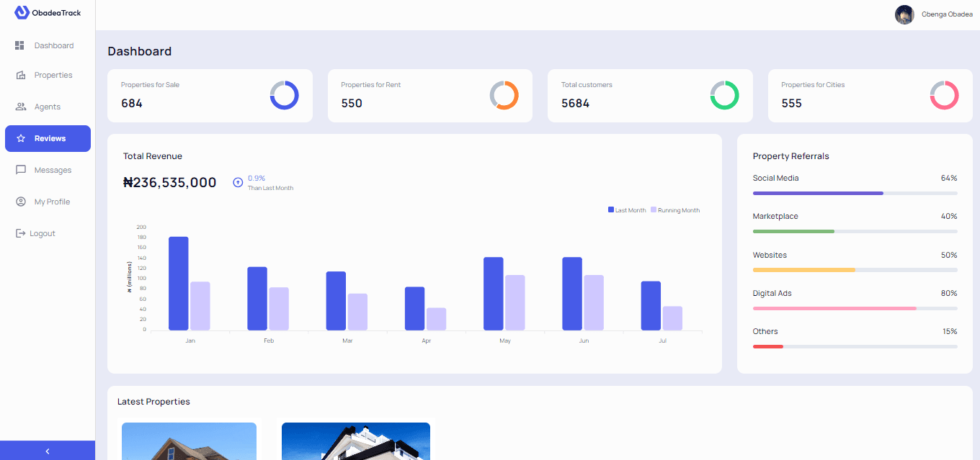The width and height of the screenshot is (980, 460).
Task: Open the first house property thumbnail
Action: [189, 441]
